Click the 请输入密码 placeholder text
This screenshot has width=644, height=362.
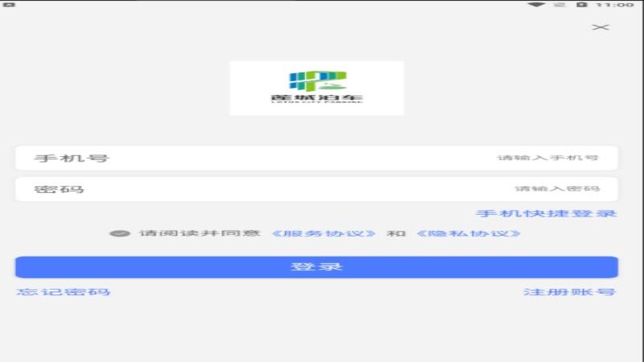point(557,189)
